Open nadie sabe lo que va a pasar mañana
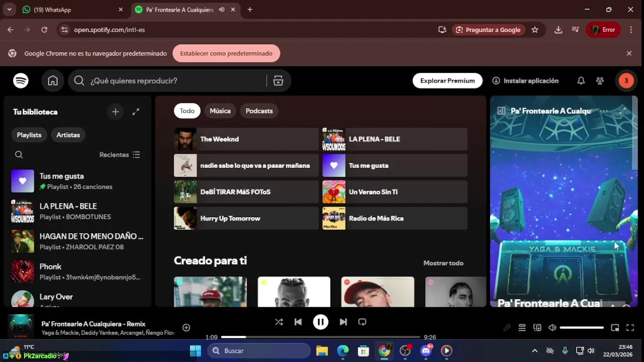 tap(246, 165)
